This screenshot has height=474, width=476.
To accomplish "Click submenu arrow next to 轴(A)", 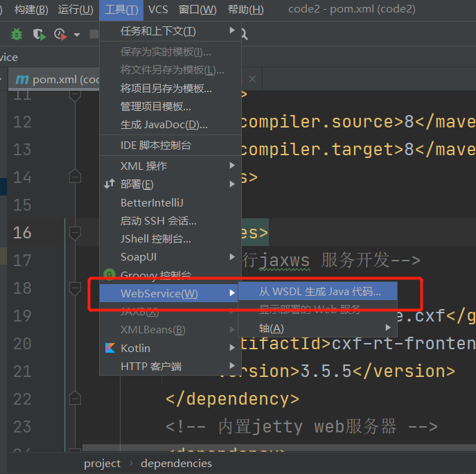I will (388, 327).
